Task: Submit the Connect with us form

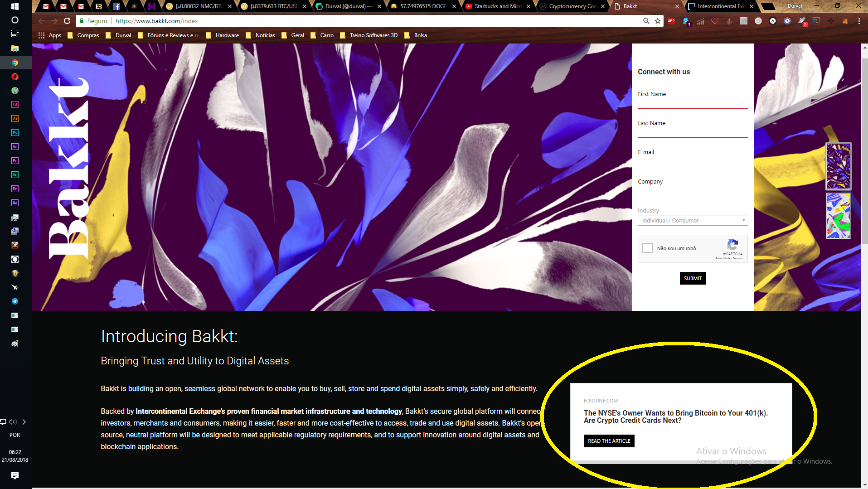Action: (693, 278)
